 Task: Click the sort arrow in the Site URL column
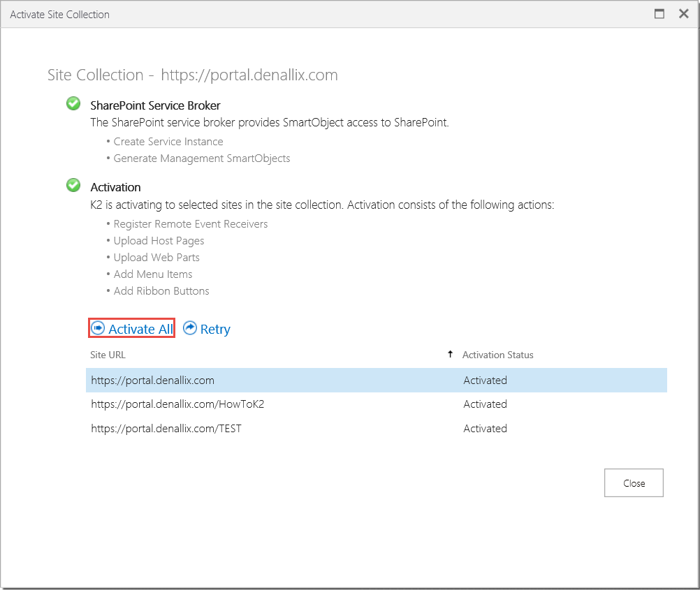point(450,354)
